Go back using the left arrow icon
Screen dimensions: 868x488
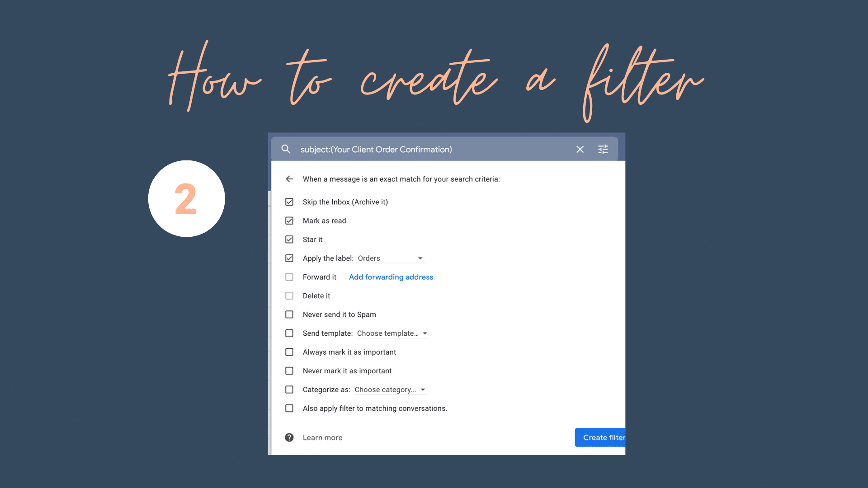[x=289, y=179]
